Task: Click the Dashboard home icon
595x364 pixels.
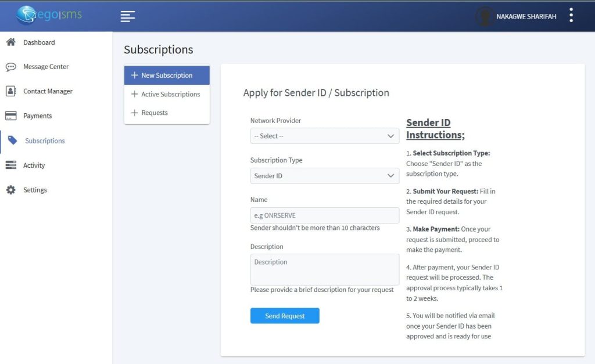Action: point(10,42)
